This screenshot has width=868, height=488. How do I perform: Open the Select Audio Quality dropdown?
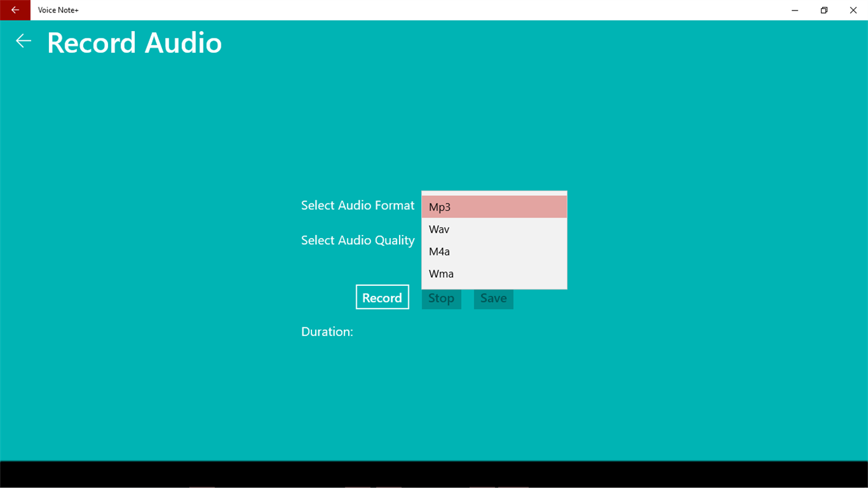coord(494,240)
